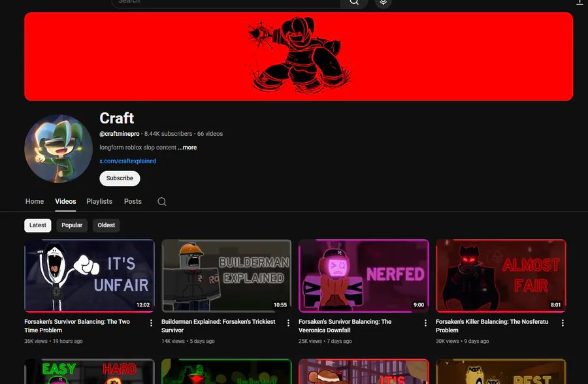This screenshot has width=588, height=384.
Task: Expand channel description with ...more
Action: [187, 148]
